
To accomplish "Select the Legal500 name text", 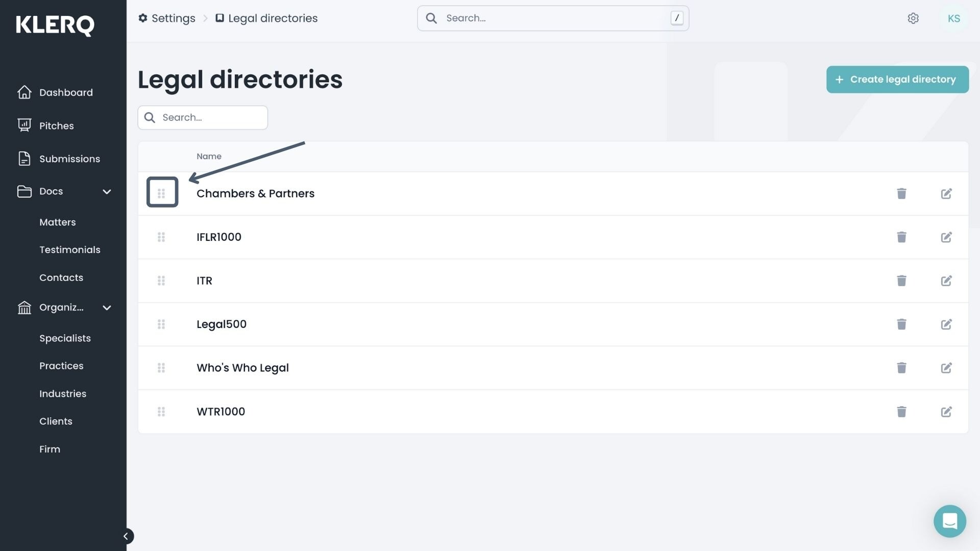I will click(222, 324).
